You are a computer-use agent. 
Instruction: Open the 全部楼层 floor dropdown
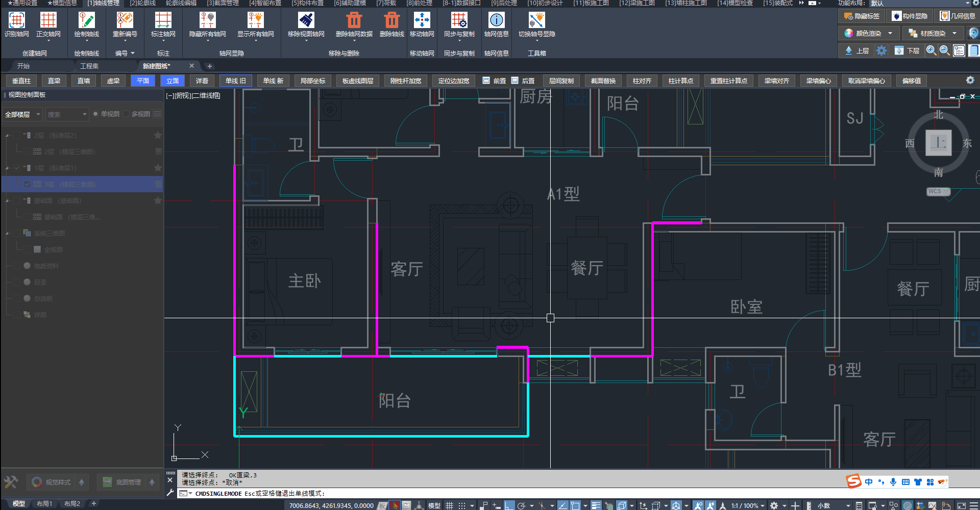[x=22, y=114]
